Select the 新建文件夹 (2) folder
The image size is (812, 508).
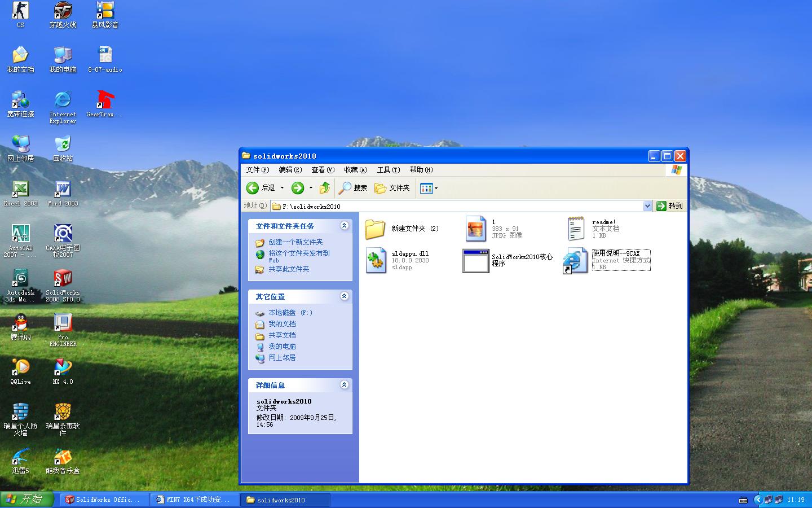[x=401, y=229]
